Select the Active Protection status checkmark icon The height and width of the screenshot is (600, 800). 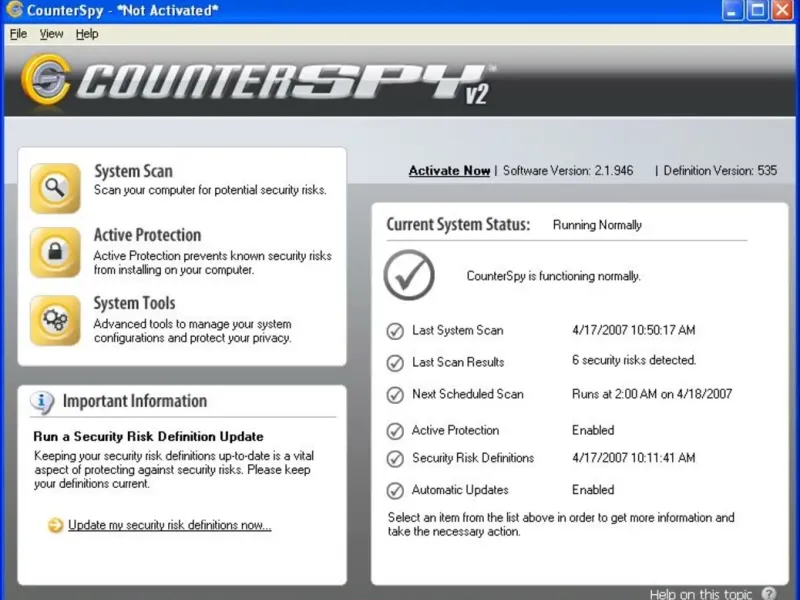(395, 431)
